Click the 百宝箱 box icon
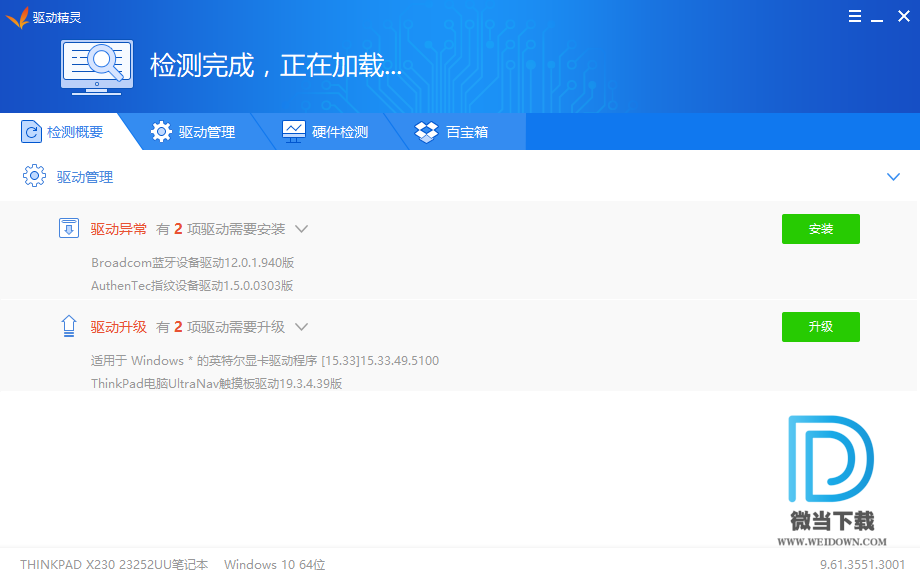 pyautogui.click(x=427, y=132)
